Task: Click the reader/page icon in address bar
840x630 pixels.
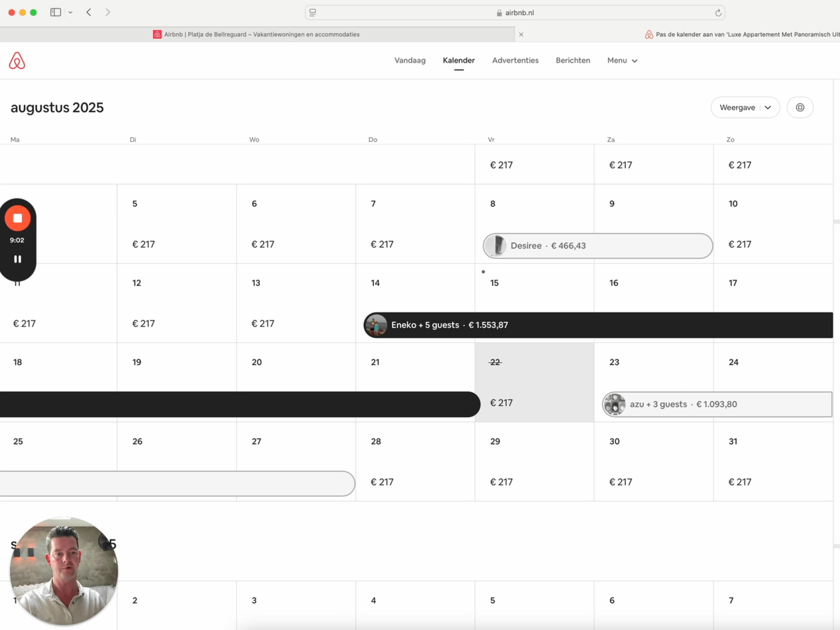Action: (313, 13)
